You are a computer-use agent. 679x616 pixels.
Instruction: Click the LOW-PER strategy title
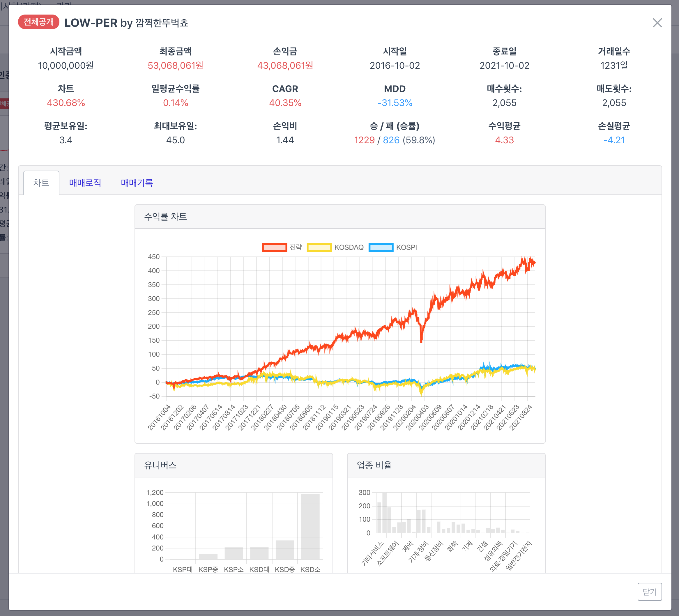pos(91,23)
